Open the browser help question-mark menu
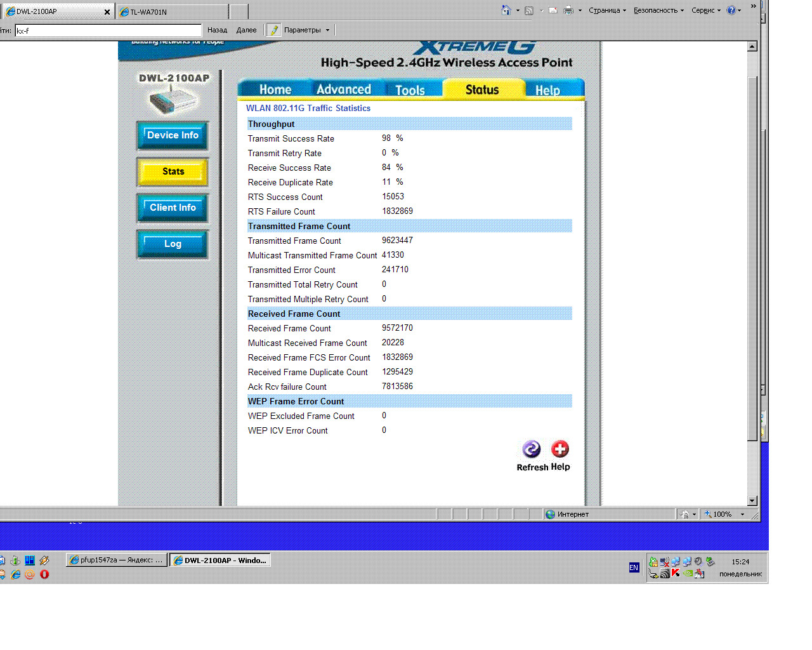 pos(734,10)
